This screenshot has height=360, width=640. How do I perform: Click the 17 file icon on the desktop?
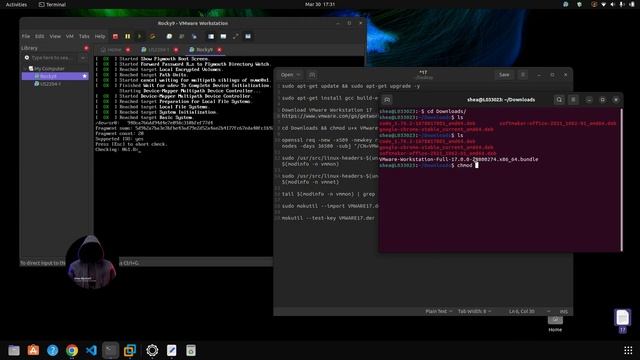(x=622, y=321)
